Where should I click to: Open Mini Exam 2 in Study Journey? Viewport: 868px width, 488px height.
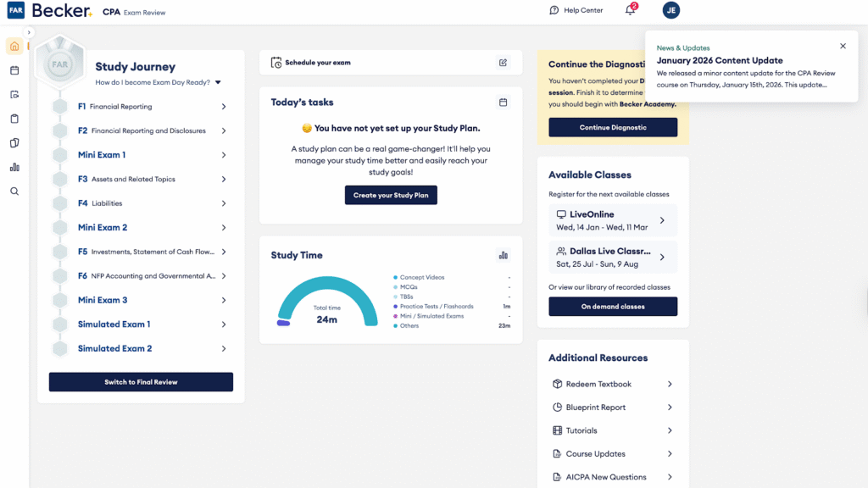pos(103,228)
